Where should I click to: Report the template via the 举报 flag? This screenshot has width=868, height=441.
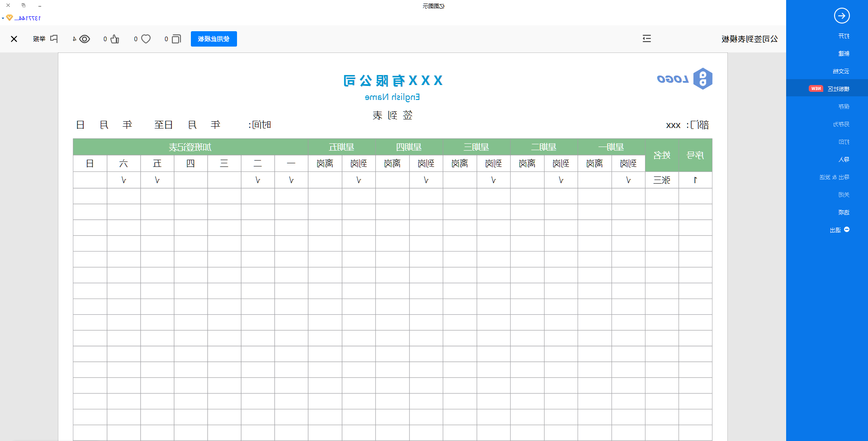45,39
